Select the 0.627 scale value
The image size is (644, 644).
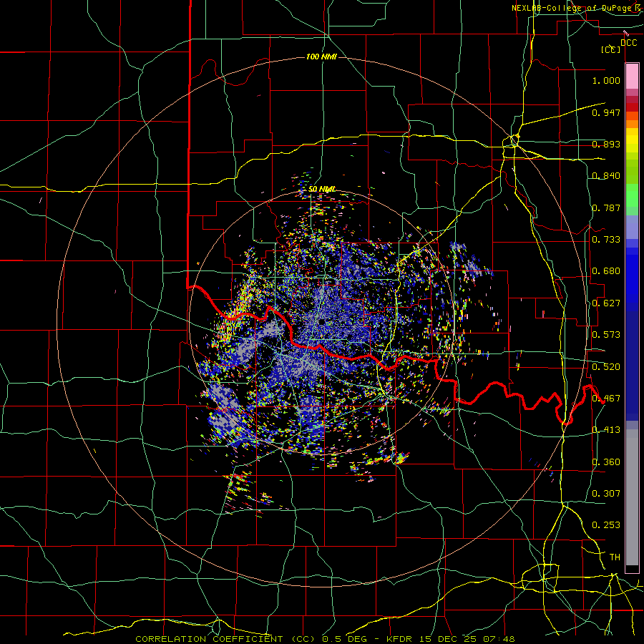click(x=606, y=303)
